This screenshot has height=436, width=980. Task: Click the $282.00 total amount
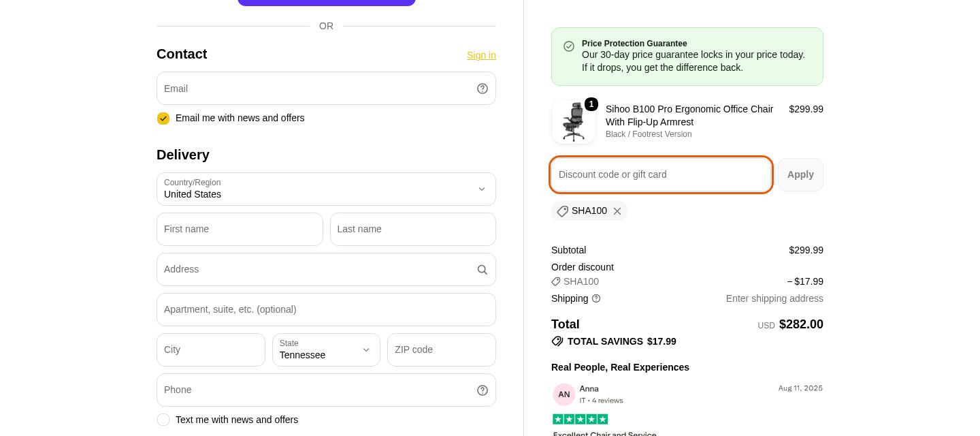(x=801, y=324)
